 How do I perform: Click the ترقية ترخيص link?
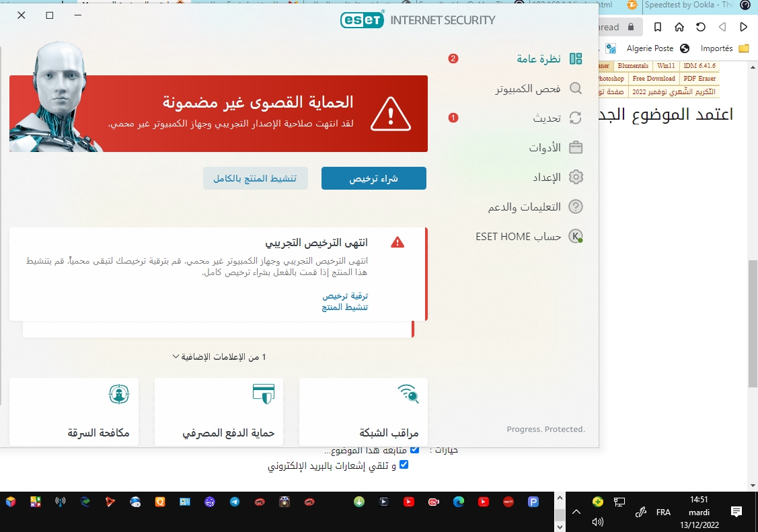coord(345,295)
